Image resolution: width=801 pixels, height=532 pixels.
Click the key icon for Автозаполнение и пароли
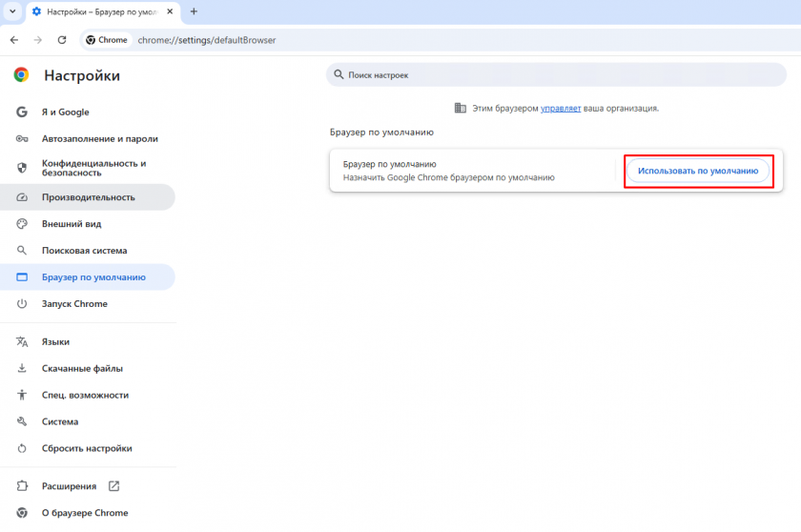coord(22,138)
